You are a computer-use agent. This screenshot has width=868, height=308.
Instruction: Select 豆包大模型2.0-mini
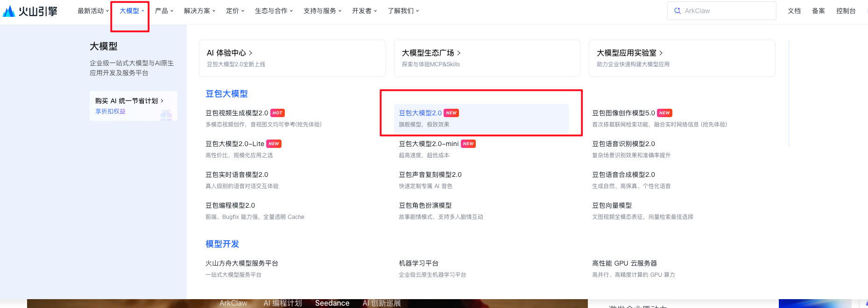(429, 144)
